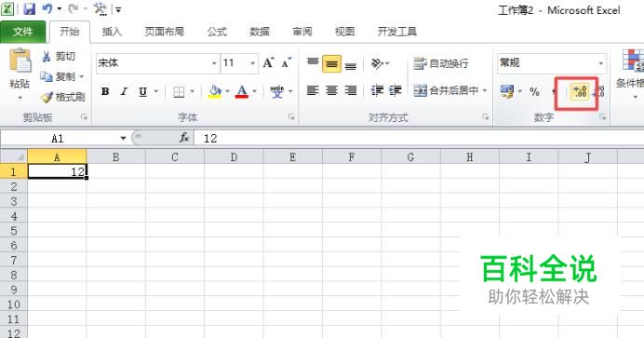Click the 剪切 cut button
Viewport: 644px width, 338px height.
pyautogui.click(x=59, y=56)
